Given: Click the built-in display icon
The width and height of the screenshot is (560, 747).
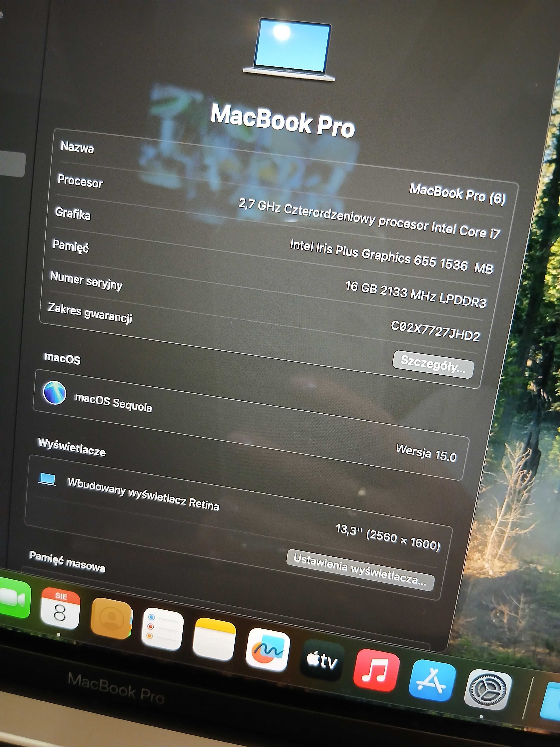Looking at the screenshot, I should pos(47,479).
